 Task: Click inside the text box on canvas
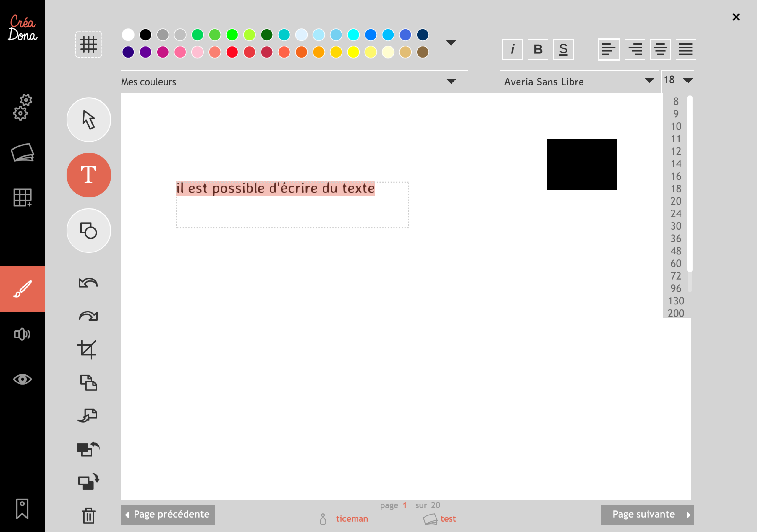click(292, 204)
